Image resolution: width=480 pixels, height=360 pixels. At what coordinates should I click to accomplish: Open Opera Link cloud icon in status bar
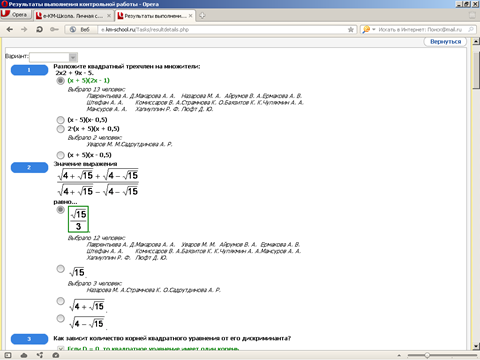(x=24, y=355)
